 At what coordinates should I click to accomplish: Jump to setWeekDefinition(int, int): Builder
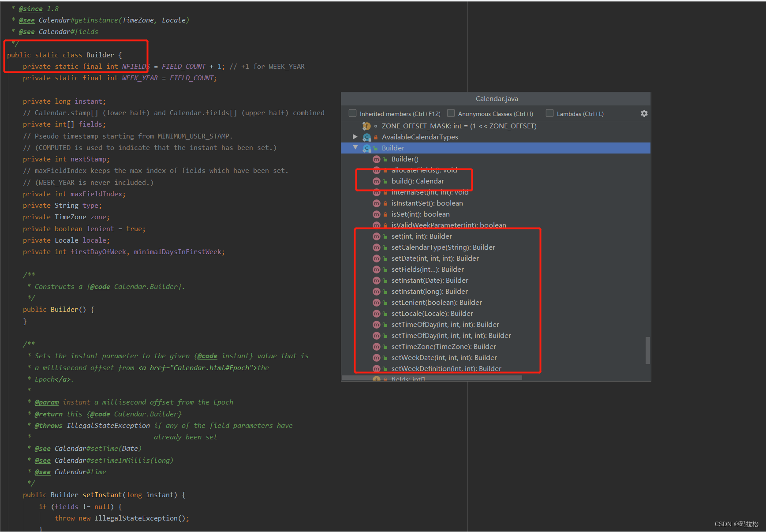pos(446,369)
